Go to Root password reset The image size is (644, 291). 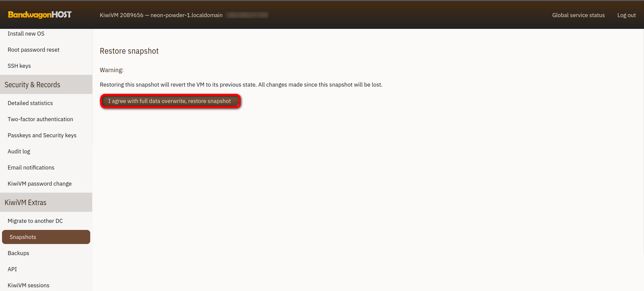click(x=34, y=50)
